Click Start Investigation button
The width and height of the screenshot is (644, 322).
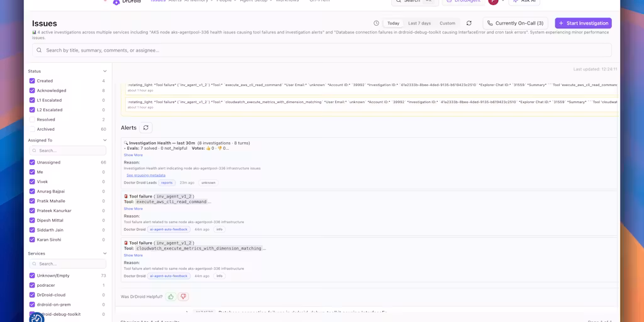pos(583,23)
